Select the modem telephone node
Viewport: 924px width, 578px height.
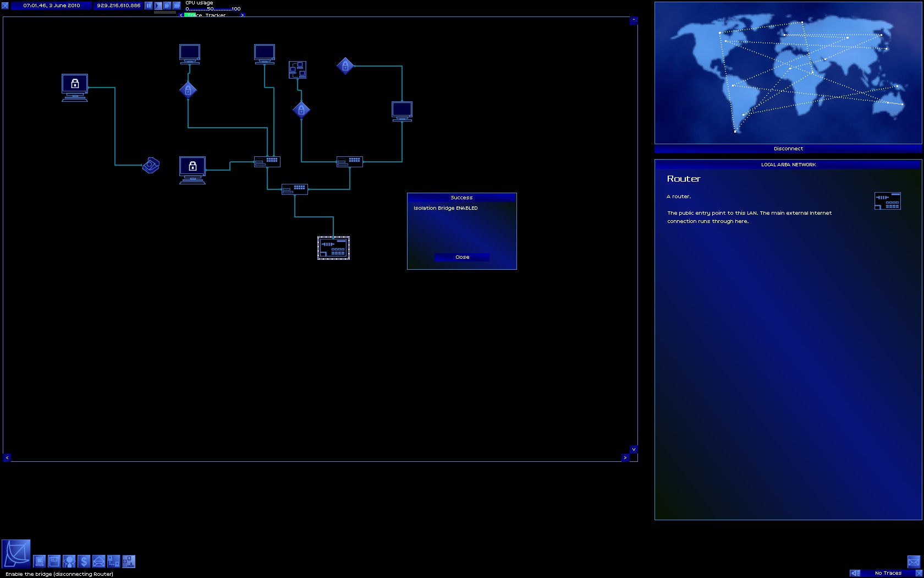pos(151,165)
